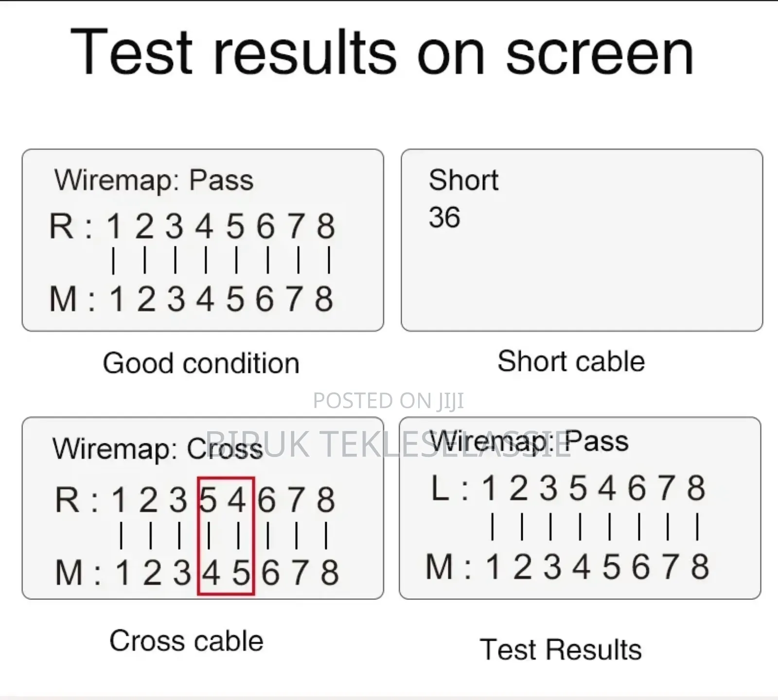Click the red highlighted box around crossed pins
This screenshot has width=778, height=700.
(x=226, y=536)
